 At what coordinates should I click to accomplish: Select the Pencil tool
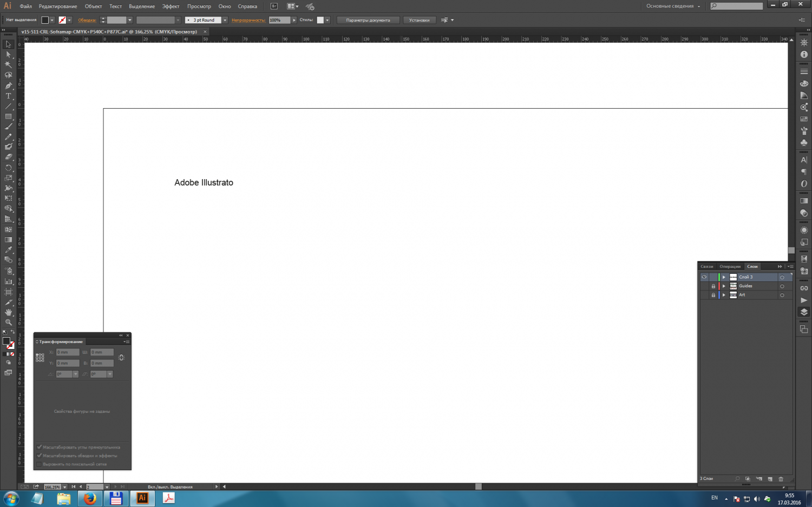click(8, 137)
